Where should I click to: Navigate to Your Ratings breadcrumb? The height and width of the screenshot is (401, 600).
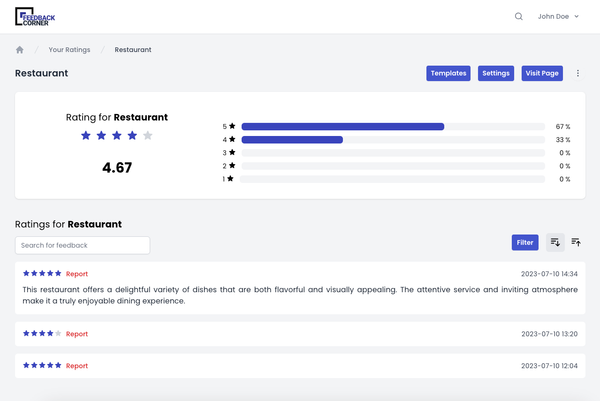(69, 49)
